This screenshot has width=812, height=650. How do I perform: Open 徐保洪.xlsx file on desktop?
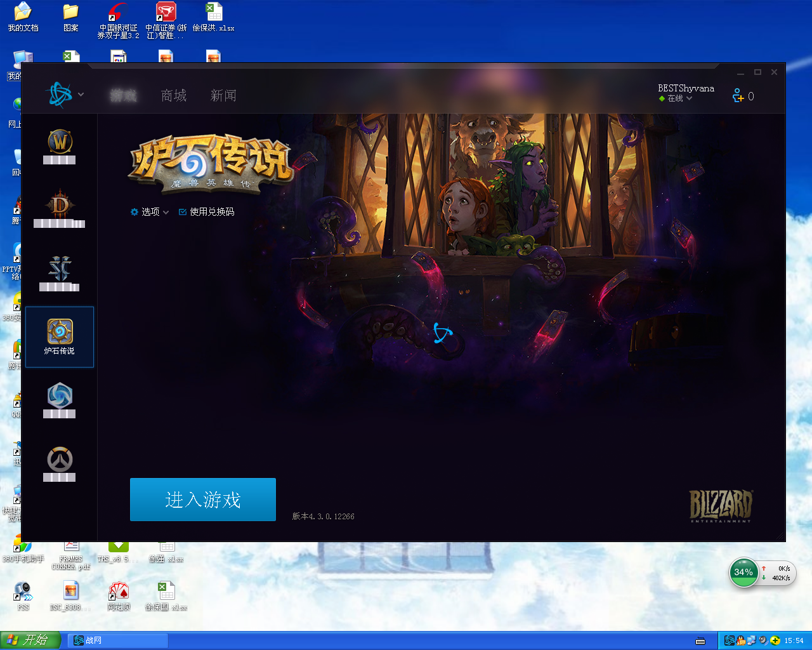214,17
